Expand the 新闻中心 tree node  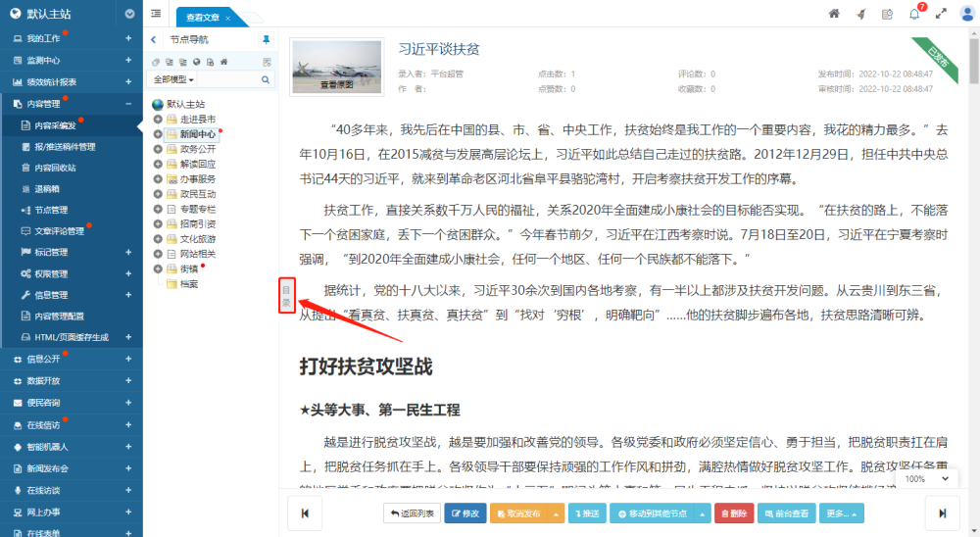(159, 133)
